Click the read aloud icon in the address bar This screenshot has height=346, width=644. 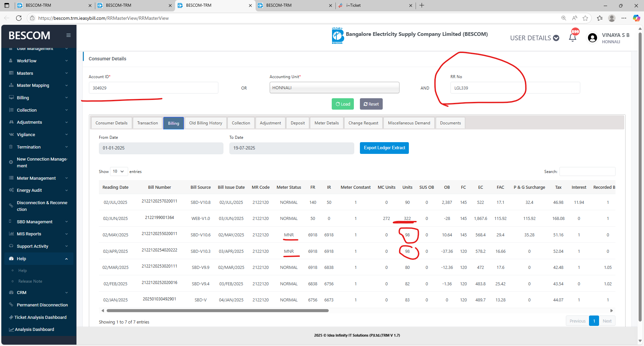(x=575, y=18)
